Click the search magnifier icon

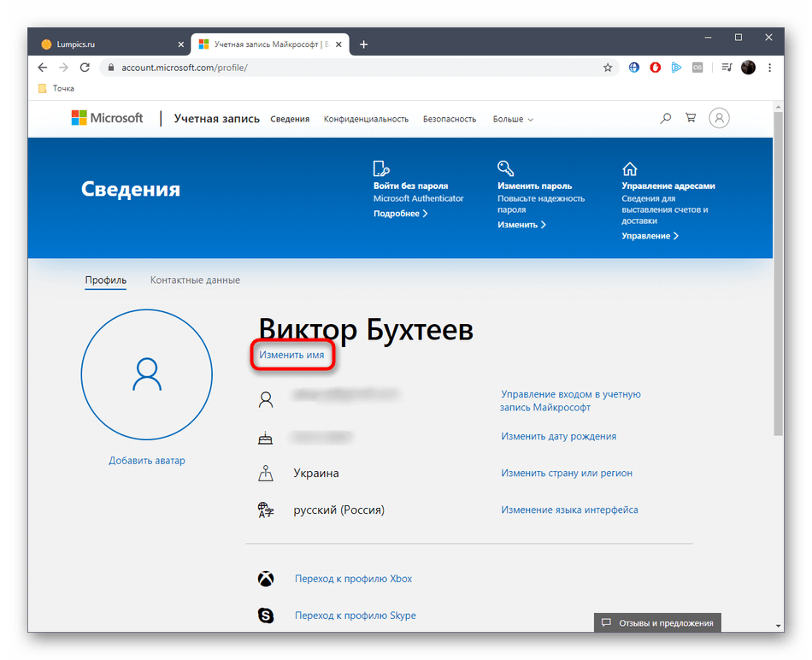666,119
